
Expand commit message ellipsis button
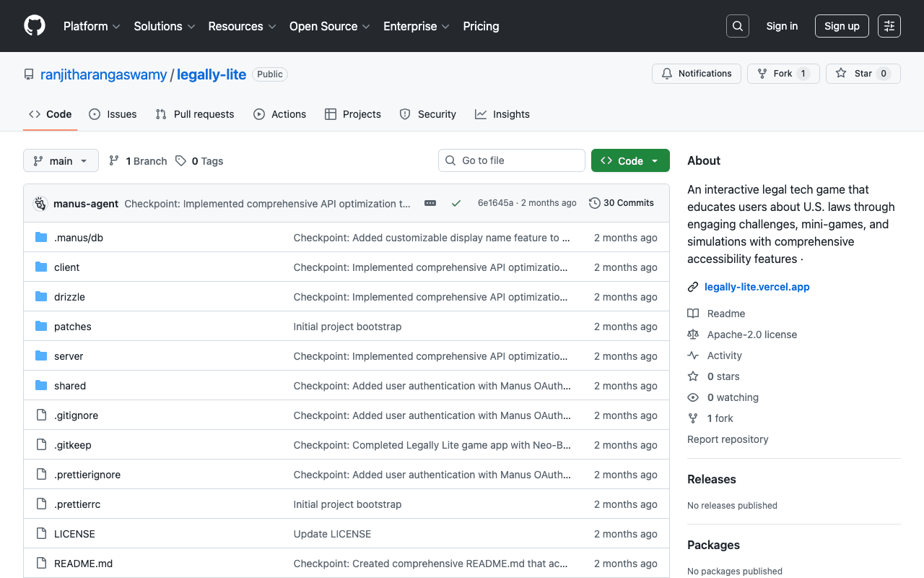tap(430, 203)
